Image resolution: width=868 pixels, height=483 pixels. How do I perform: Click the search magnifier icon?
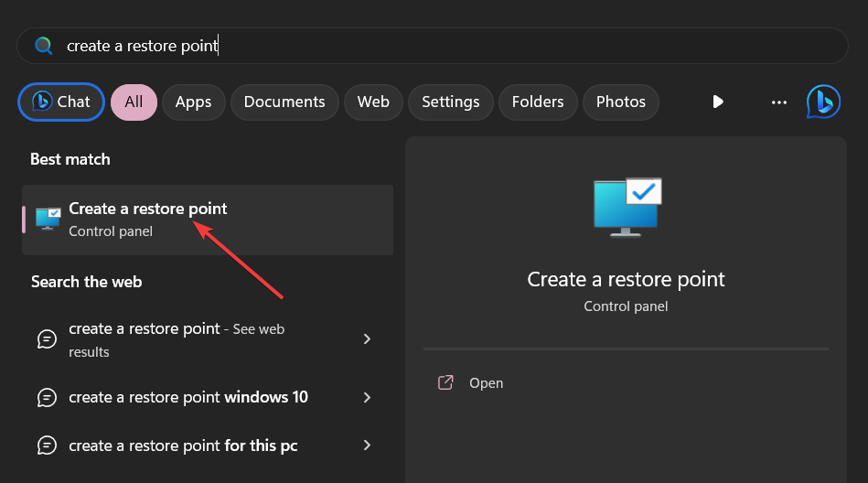tap(43, 46)
